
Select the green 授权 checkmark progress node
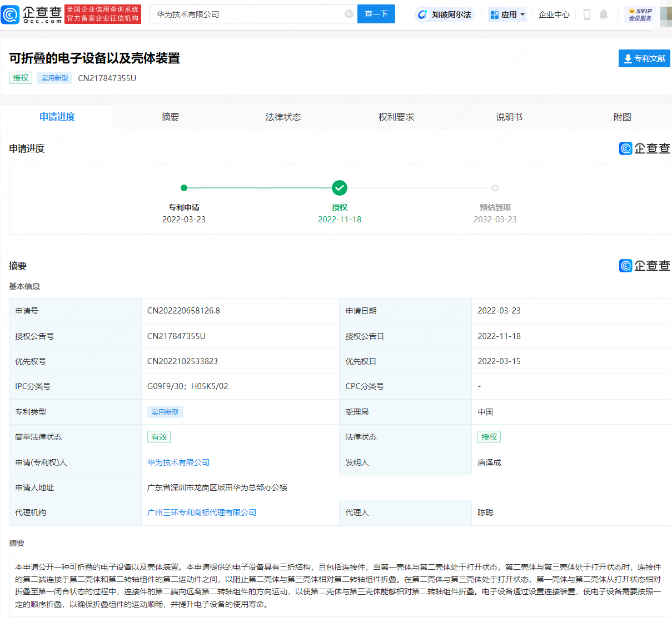click(340, 188)
